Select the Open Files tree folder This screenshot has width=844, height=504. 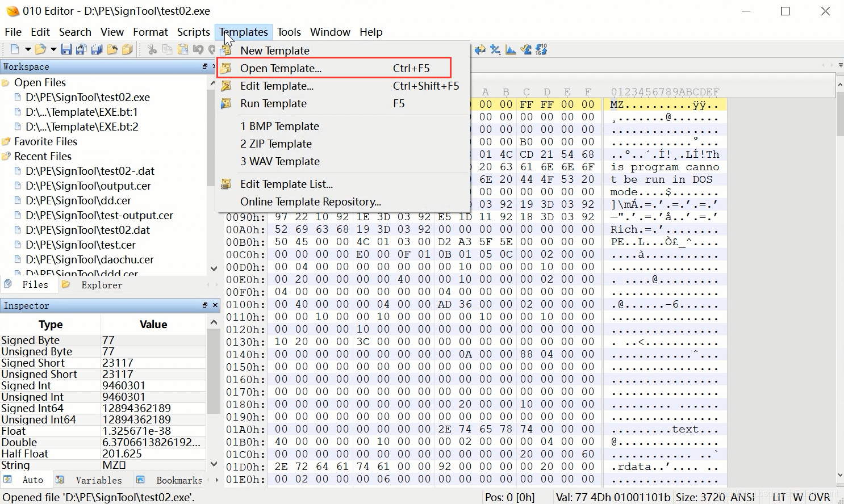(x=40, y=82)
